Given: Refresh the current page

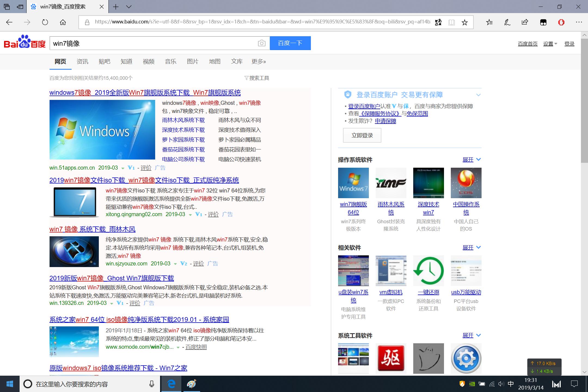Looking at the screenshot, I should pos(44,22).
